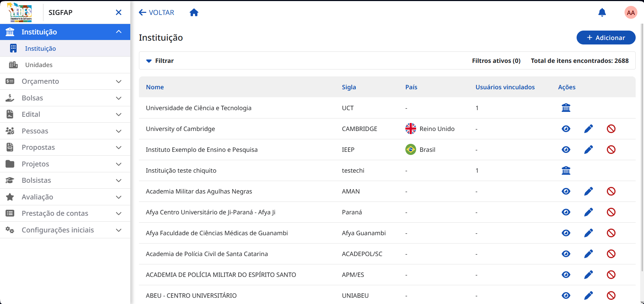Sort by Nome column header
Image resolution: width=644 pixels, height=304 pixels.
155,87
